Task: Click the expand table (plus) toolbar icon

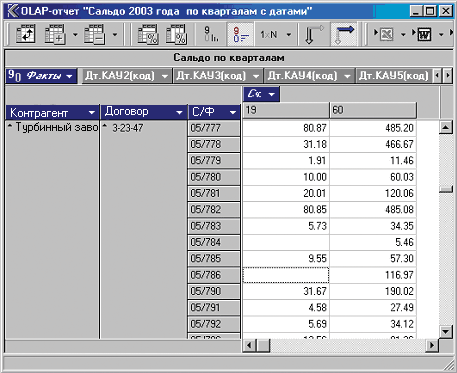Action: (x=55, y=34)
